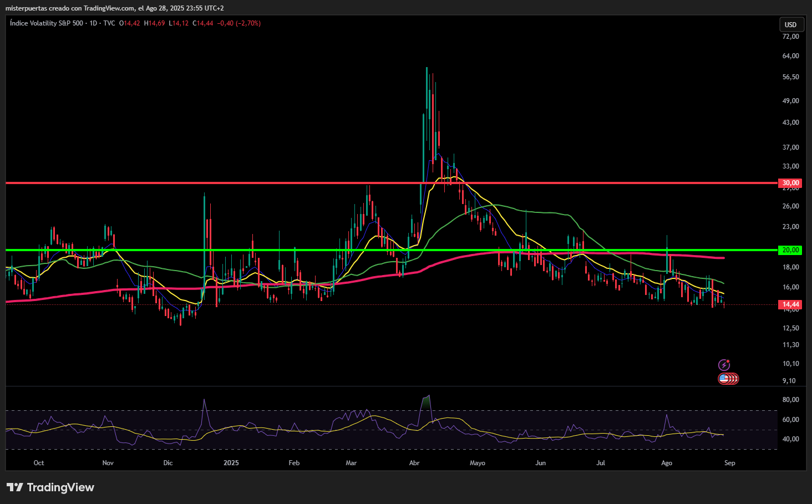The width and height of the screenshot is (812, 504).
Task: Click the 80,00 level on RSI scale
Action: (x=790, y=400)
